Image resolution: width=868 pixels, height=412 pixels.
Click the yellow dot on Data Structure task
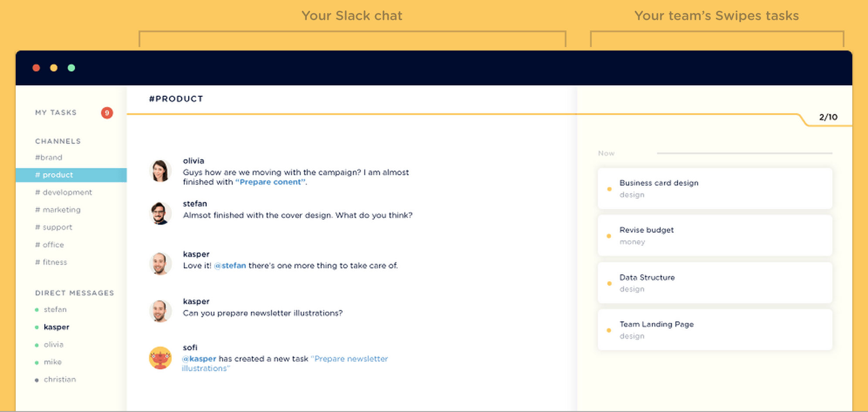click(x=609, y=284)
